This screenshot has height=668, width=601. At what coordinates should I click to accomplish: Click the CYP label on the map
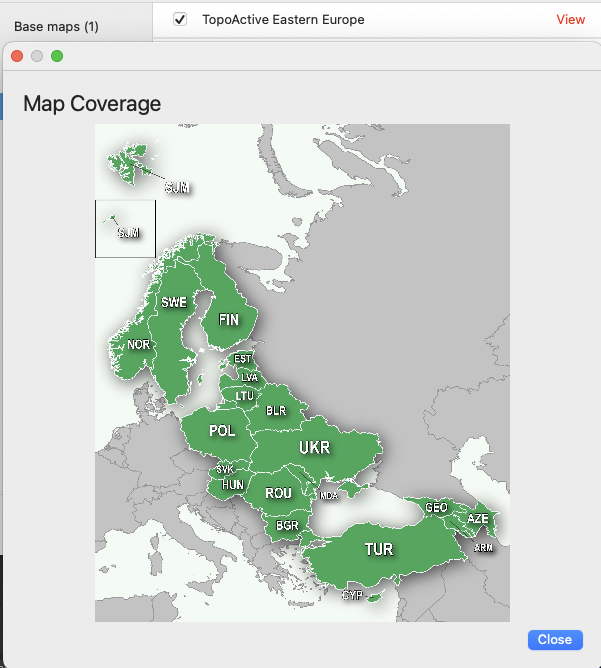352,595
